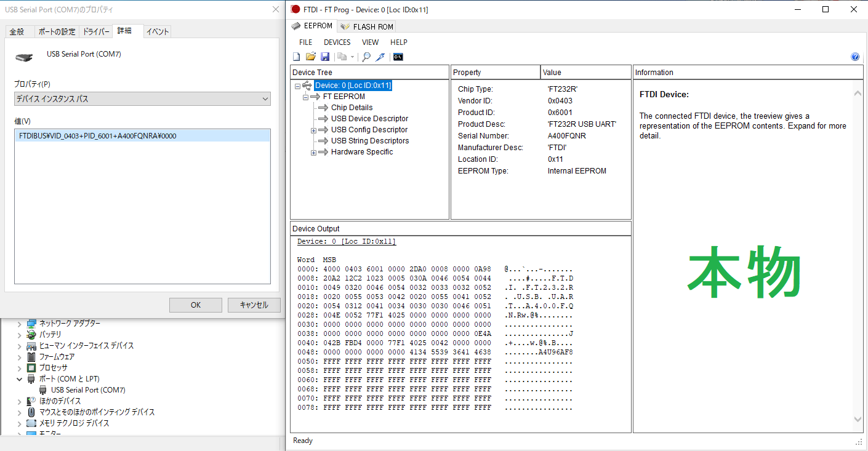Click the blue help question mark icon
This screenshot has width=868, height=451.
[x=855, y=57]
